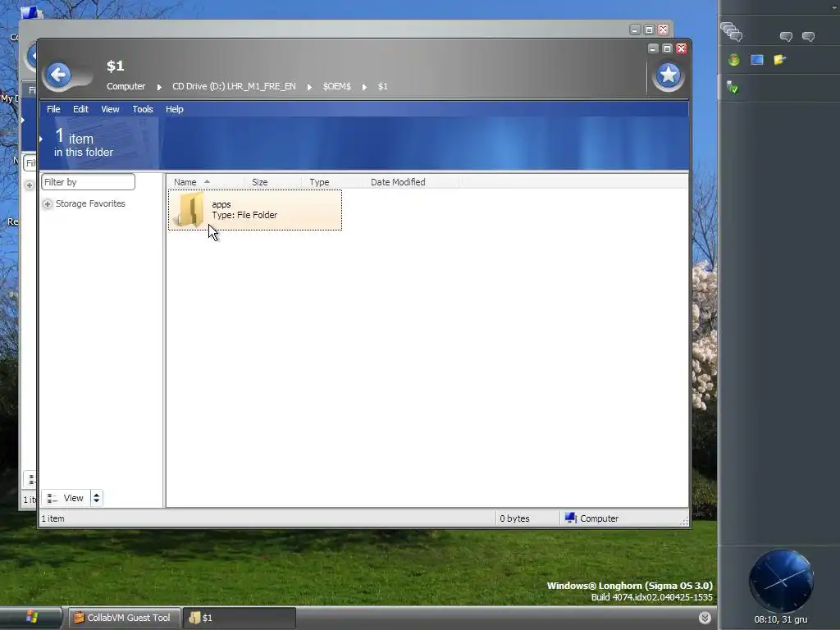Navigate to CD Drive (D:) LHR_M1_FRE_EN breadcrumb
This screenshot has height=630, width=840.
click(234, 86)
